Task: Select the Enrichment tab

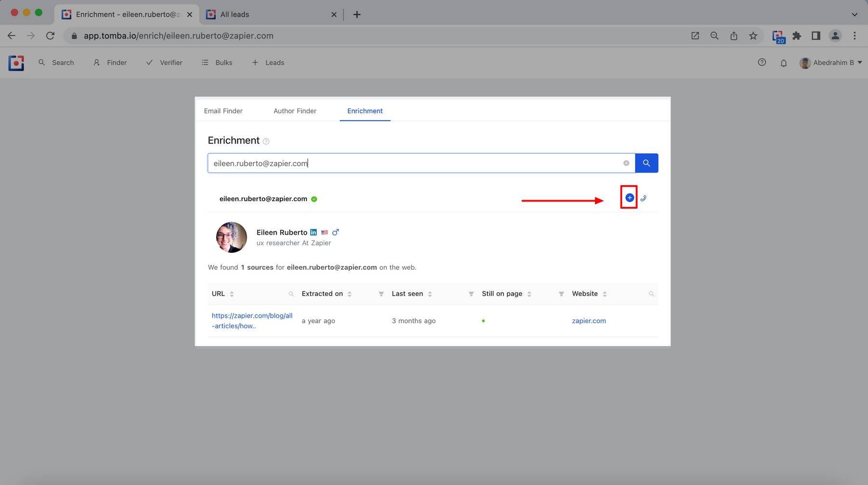Action: point(365,111)
